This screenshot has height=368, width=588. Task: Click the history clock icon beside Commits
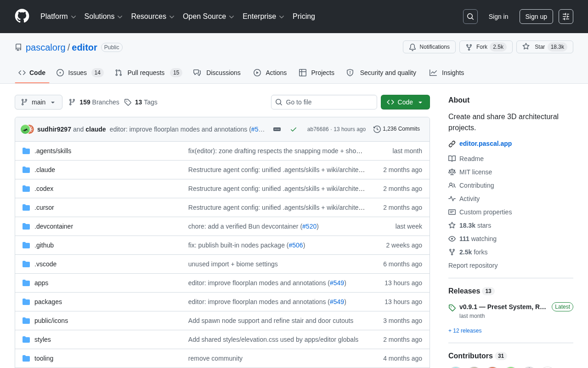coord(377,129)
